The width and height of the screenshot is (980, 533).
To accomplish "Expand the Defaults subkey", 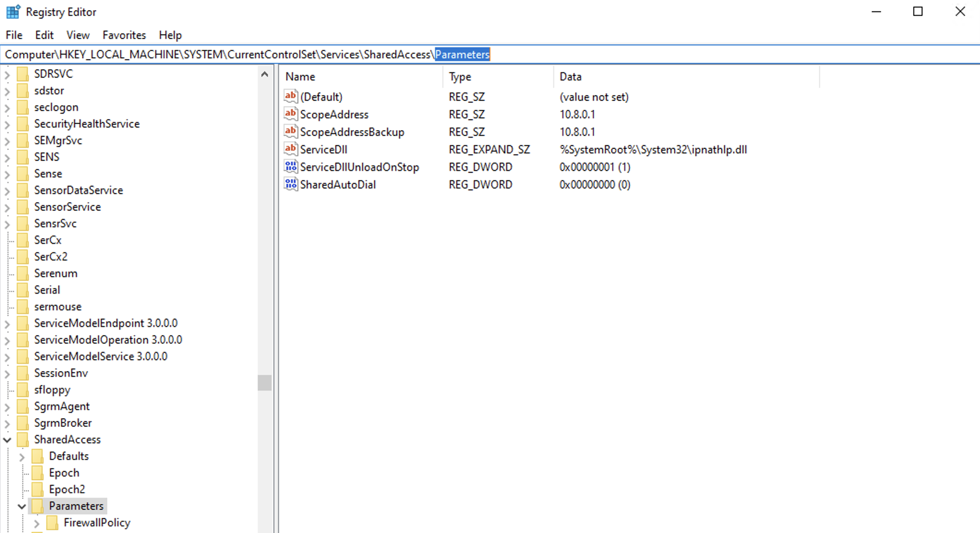I will pyautogui.click(x=22, y=457).
